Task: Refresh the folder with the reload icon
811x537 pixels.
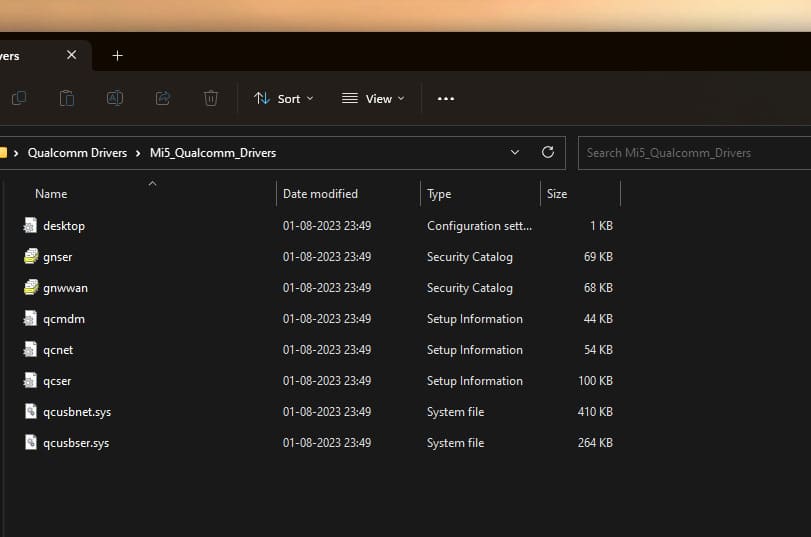Action: [x=548, y=152]
